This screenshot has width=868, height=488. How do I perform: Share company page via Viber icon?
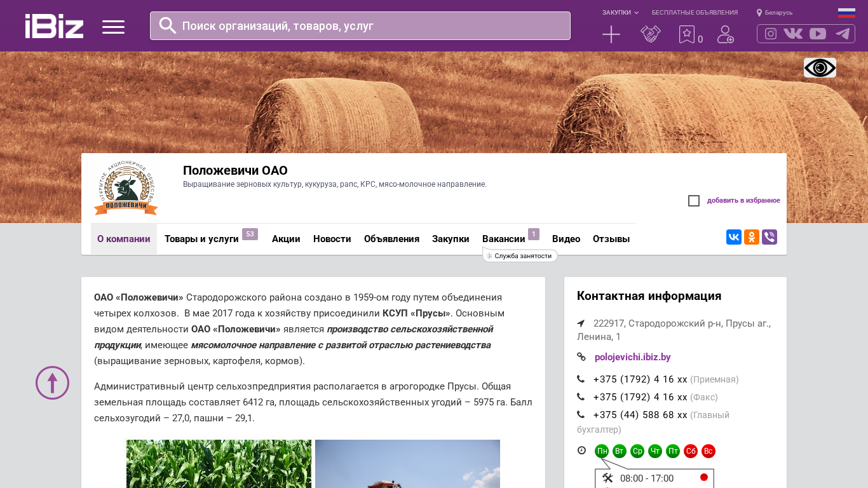770,237
